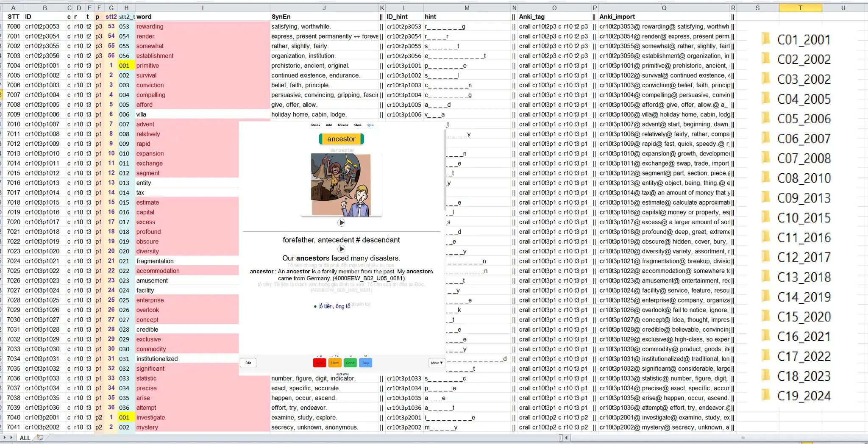The height and width of the screenshot is (444, 868).
Task: Play the audio below the synonyms line
Action: [x=341, y=249]
